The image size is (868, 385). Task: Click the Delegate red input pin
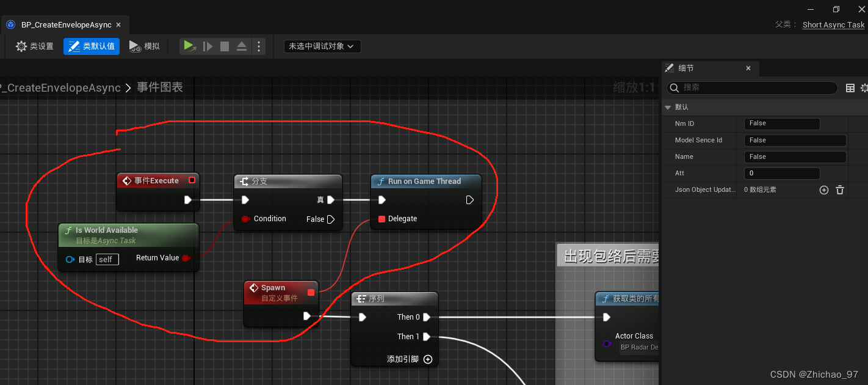coord(382,219)
